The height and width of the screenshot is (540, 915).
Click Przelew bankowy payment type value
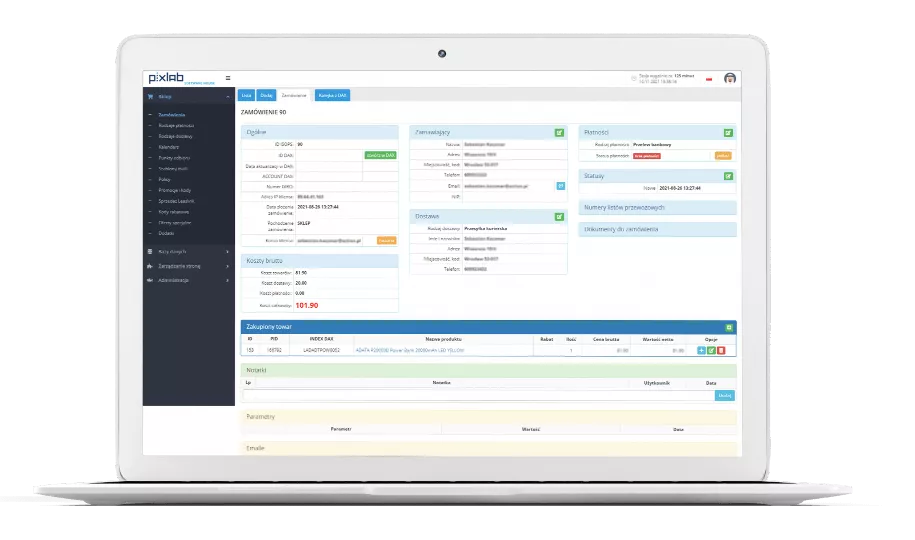coord(652,144)
